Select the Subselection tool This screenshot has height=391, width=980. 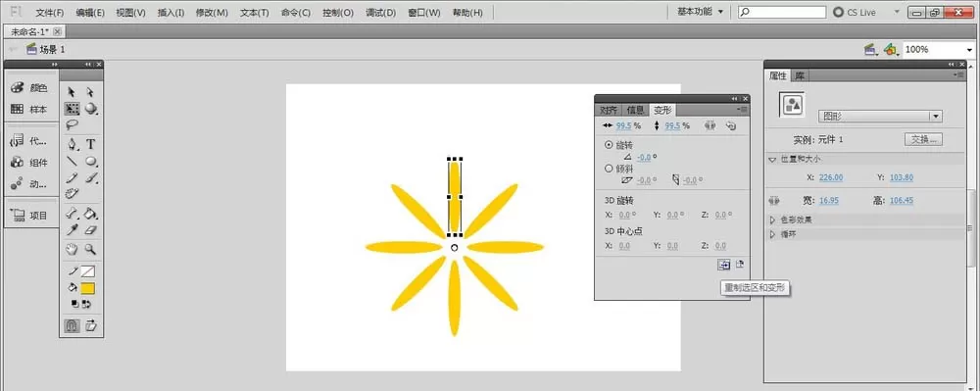[90, 92]
